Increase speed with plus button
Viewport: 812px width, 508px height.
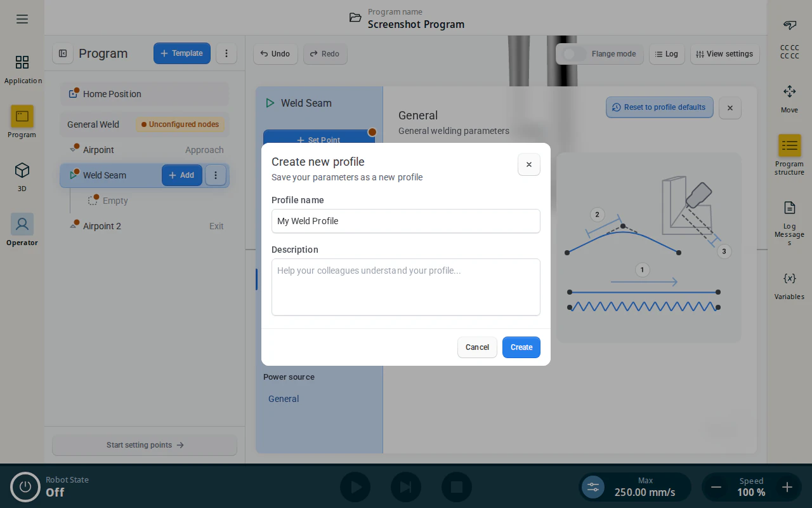787,487
